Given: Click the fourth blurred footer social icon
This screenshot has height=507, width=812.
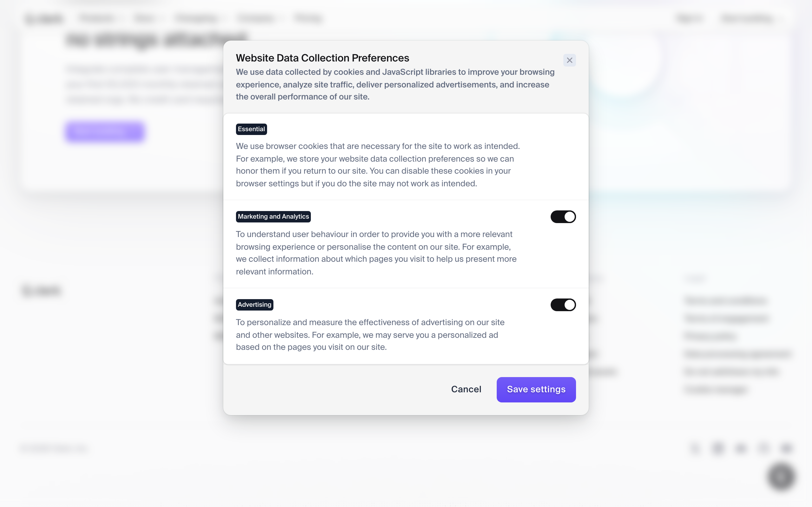Looking at the screenshot, I should pos(763,448).
